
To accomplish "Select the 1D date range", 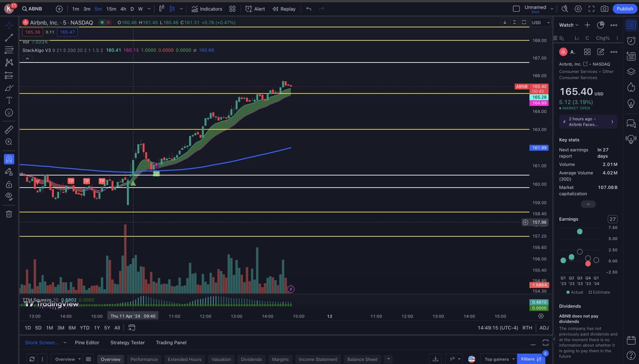I will pos(28,328).
